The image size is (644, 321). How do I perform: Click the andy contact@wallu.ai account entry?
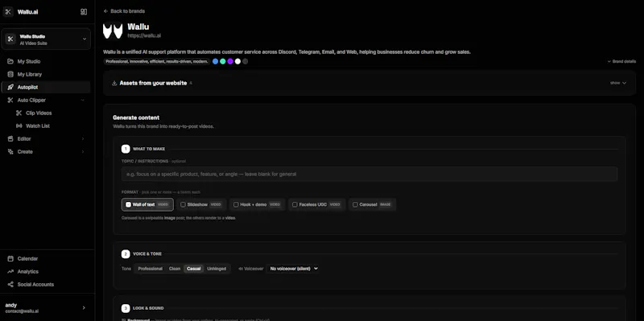click(x=46, y=308)
